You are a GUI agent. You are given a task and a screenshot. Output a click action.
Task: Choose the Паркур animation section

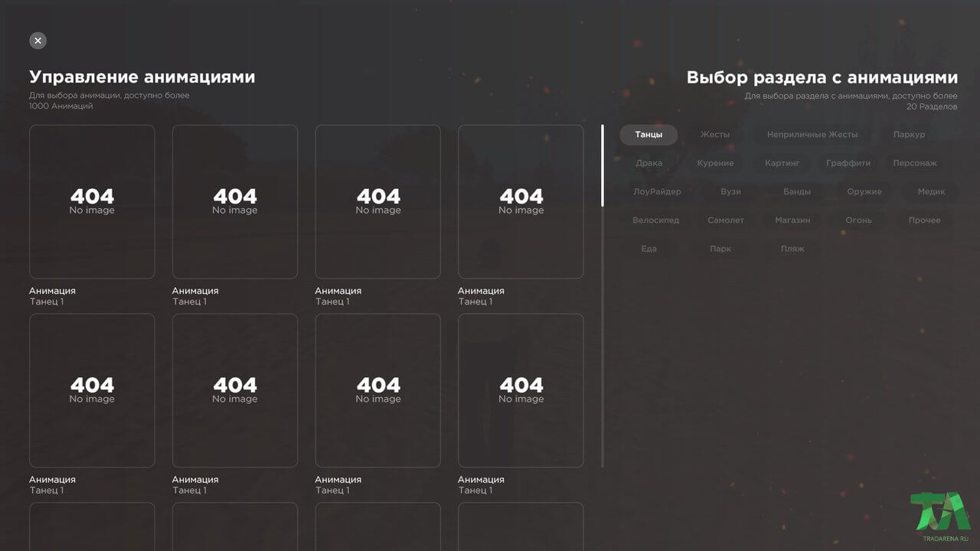pos(909,135)
